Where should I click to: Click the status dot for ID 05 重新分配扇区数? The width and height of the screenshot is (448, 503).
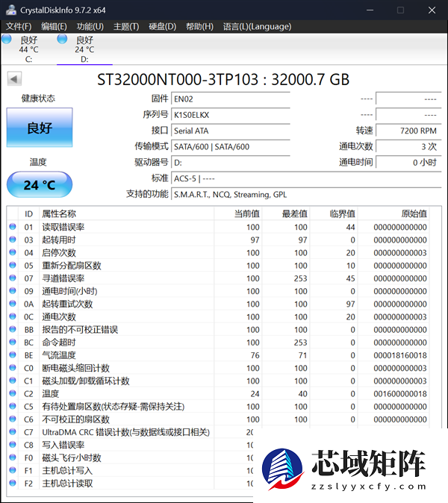pos(13,265)
